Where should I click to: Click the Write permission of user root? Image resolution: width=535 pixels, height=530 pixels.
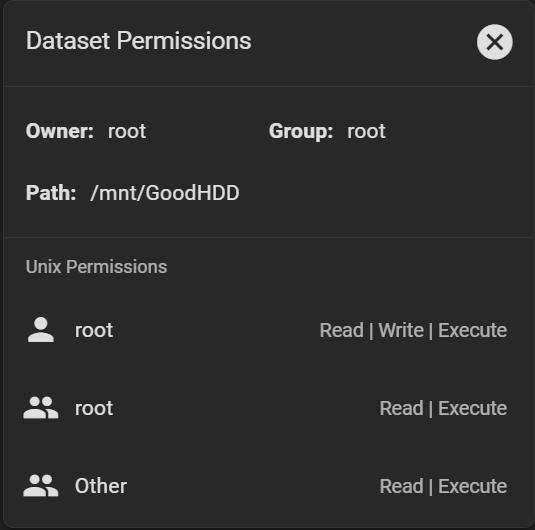point(401,330)
